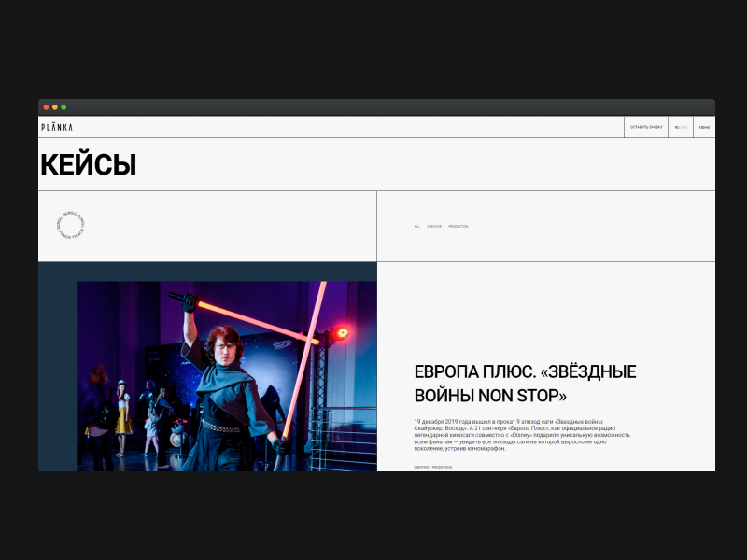
Task: Switch the site language to EN
Action: pyautogui.click(x=684, y=128)
